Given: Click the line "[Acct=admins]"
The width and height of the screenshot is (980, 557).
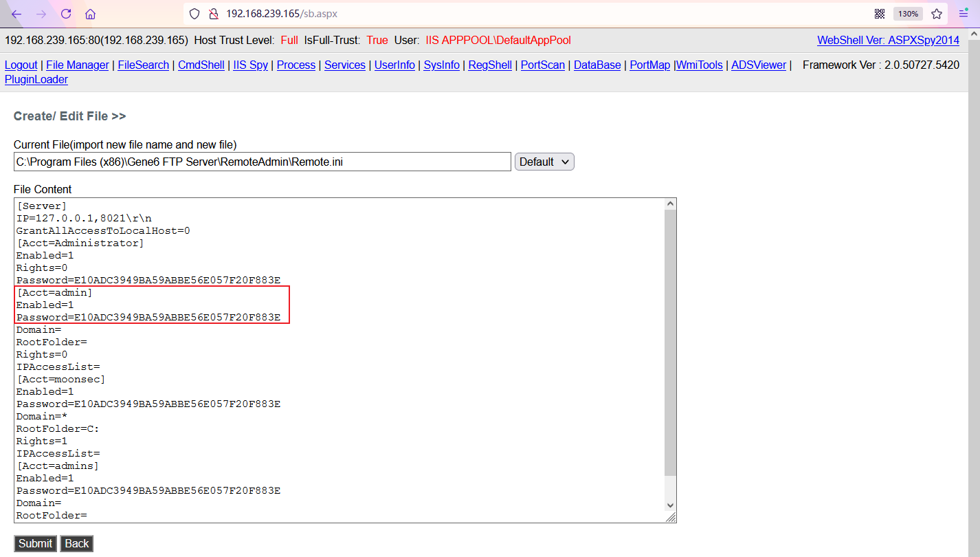Looking at the screenshot, I should [x=58, y=466].
